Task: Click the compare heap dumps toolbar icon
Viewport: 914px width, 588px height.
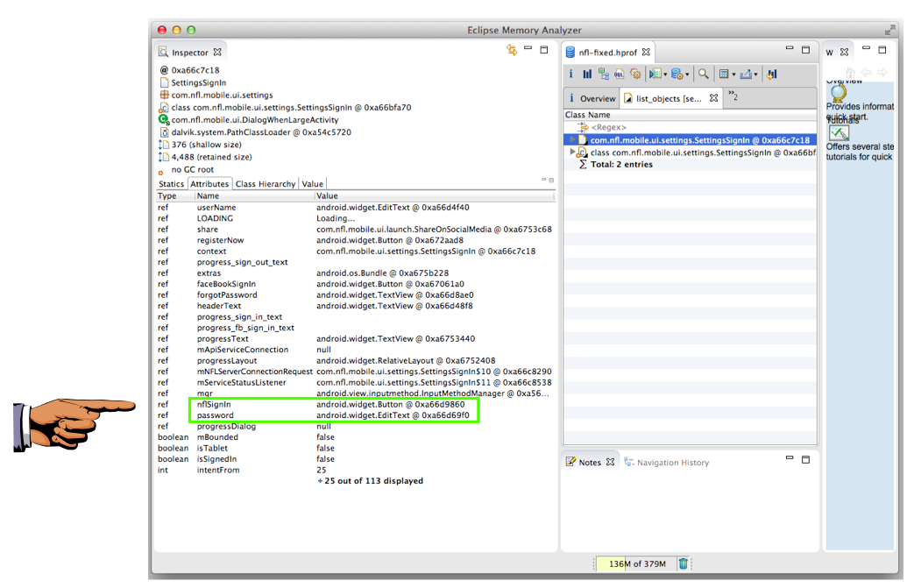Action: (771, 74)
